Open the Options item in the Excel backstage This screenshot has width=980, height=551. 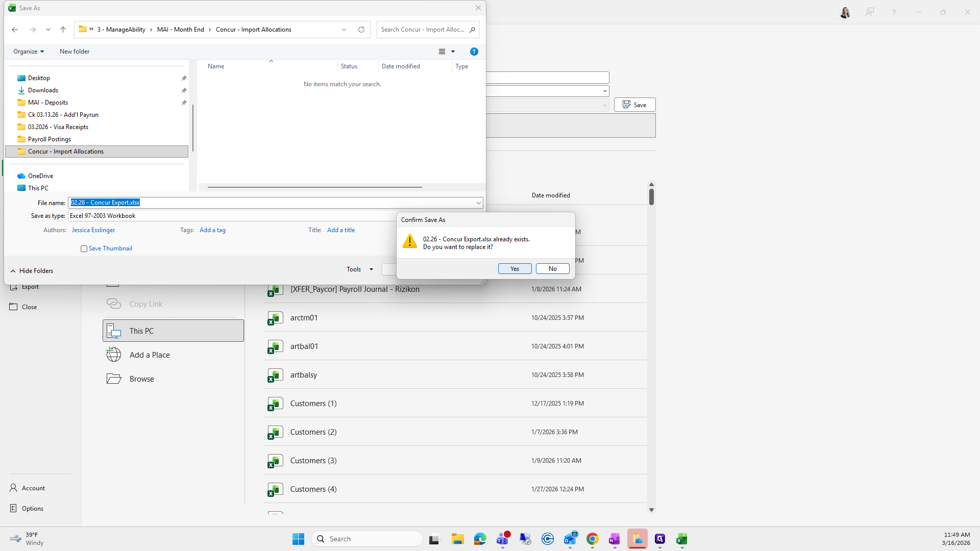[x=32, y=509]
